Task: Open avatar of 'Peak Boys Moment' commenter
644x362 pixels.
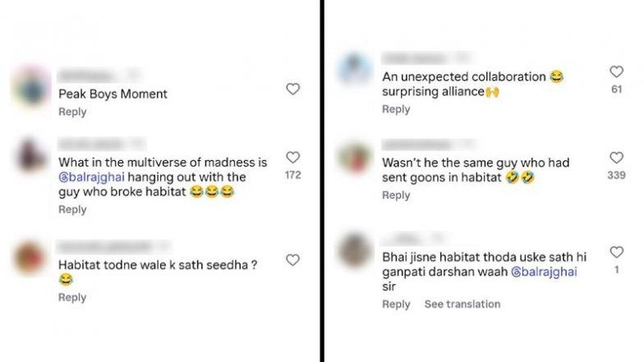Action: click(x=31, y=87)
